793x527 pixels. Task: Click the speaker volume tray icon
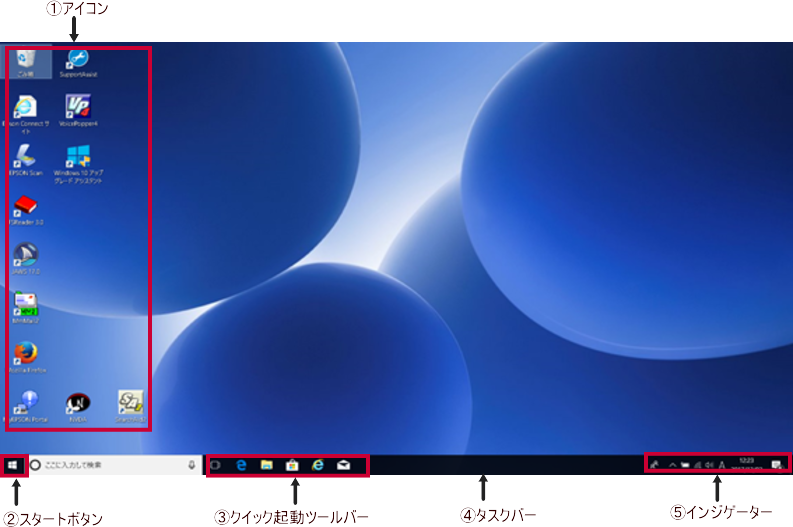(x=710, y=465)
